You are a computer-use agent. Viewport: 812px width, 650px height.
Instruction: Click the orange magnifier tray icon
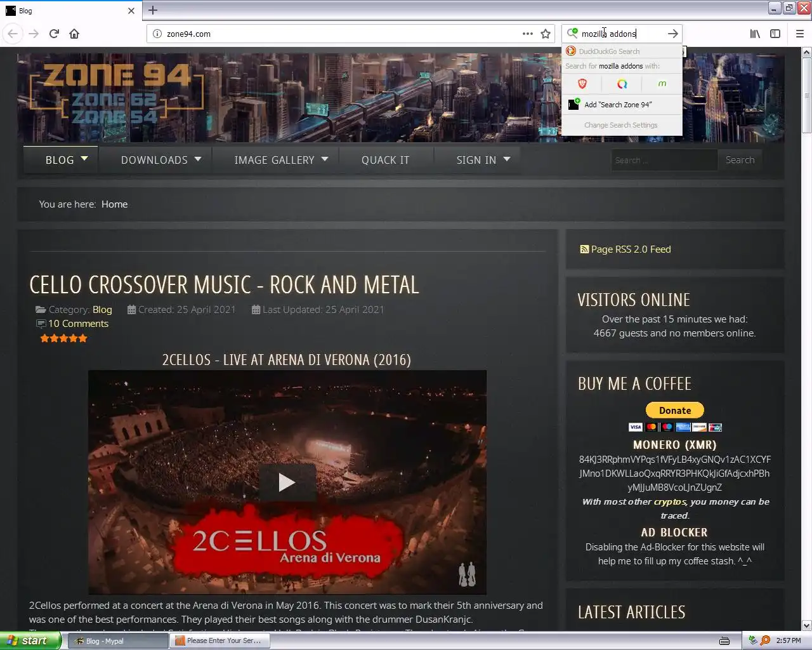[765, 640]
